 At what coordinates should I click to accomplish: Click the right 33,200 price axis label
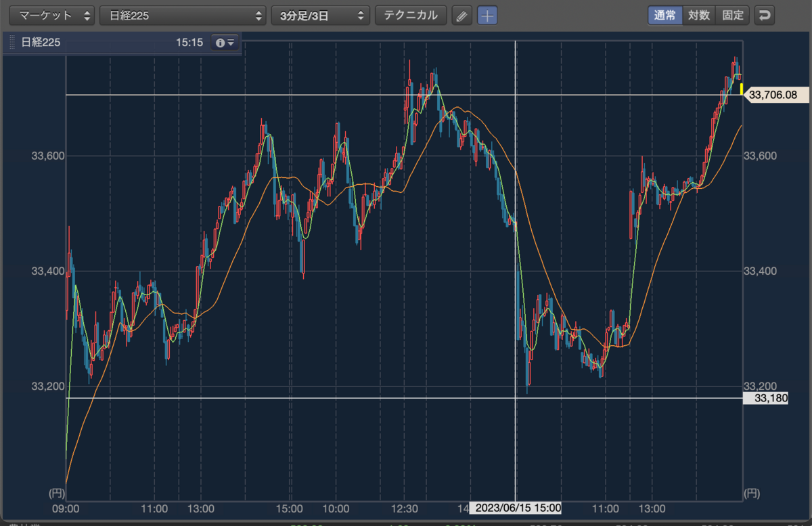tap(760, 387)
